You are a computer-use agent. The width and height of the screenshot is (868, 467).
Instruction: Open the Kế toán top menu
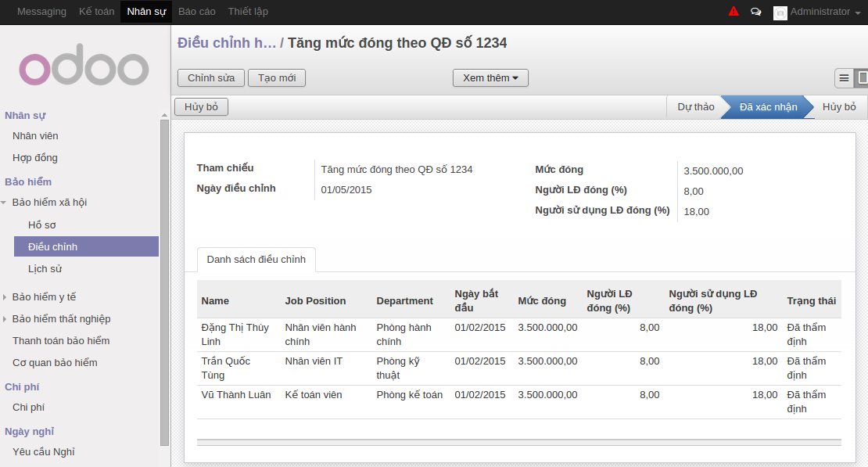(x=96, y=12)
